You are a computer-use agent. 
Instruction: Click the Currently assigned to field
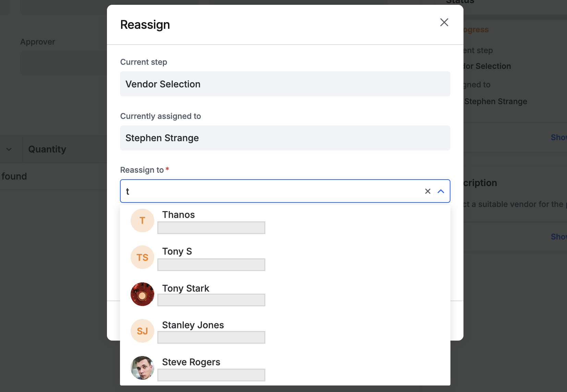tap(285, 138)
